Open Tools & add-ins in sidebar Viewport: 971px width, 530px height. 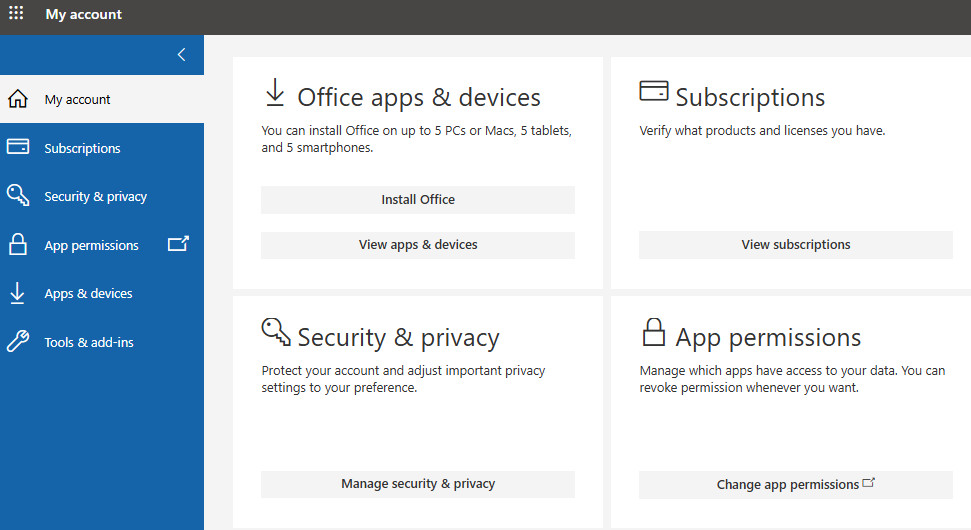pyautogui.click(x=102, y=342)
